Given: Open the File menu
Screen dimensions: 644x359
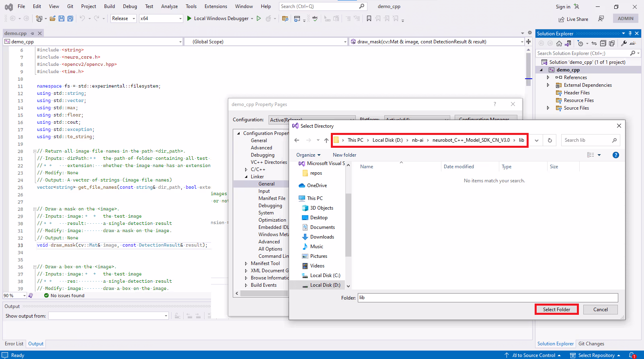Looking at the screenshot, I should point(21,6).
